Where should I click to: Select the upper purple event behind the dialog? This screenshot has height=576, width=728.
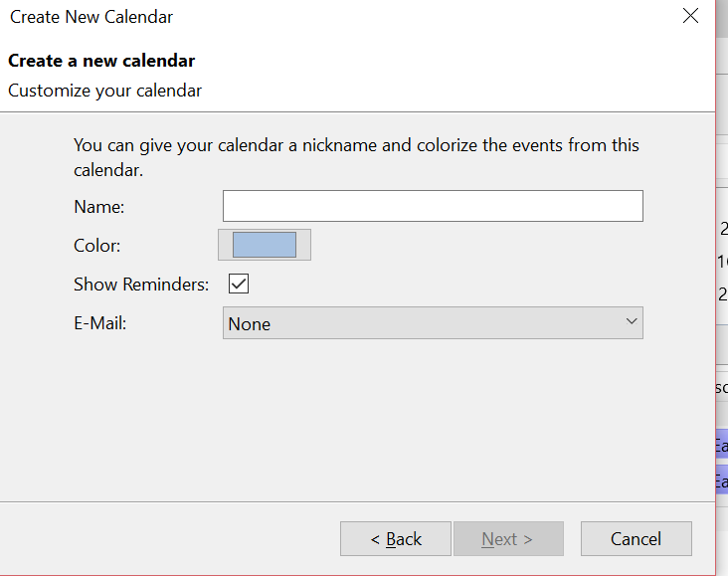click(721, 446)
